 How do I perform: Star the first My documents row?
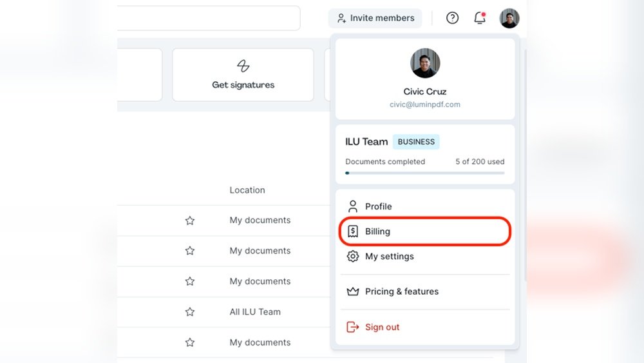point(190,221)
